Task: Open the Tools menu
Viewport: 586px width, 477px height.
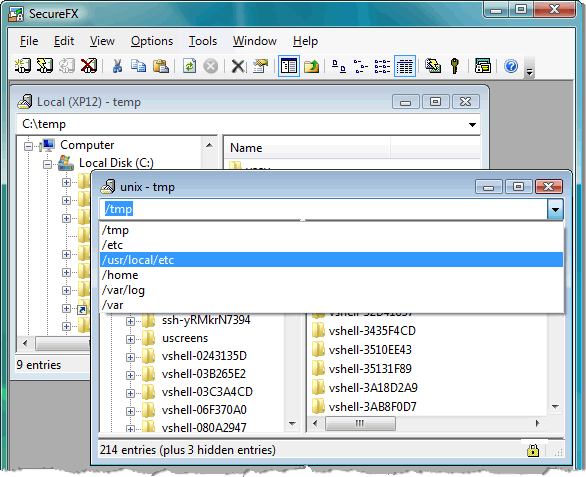Action: point(203,41)
